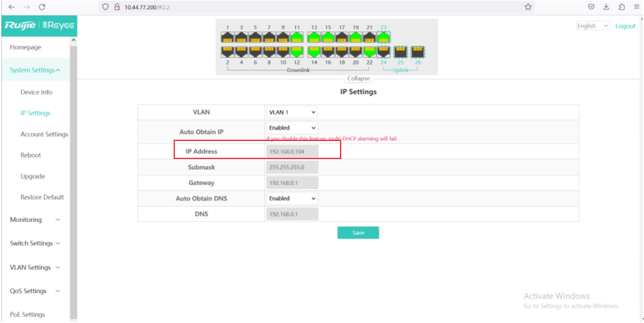644x323 pixels.
Task: Click uplink port 25 icon
Action: pyautogui.click(x=400, y=52)
